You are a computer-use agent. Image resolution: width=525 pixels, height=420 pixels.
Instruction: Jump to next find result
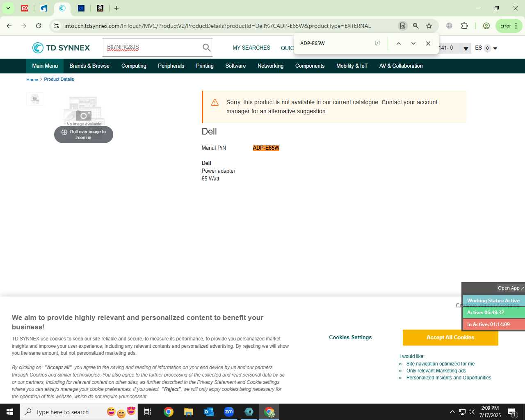coord(413,43)
